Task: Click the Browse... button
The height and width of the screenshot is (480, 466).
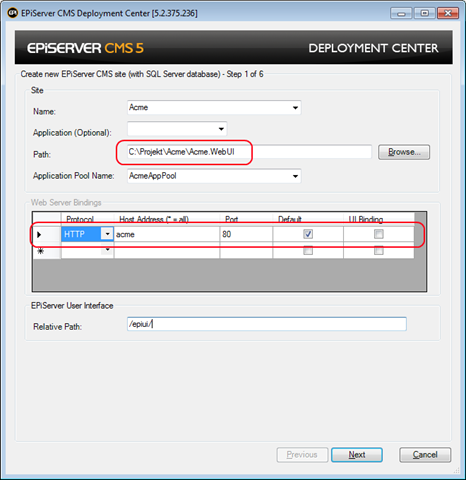Action: pos(404,152)
